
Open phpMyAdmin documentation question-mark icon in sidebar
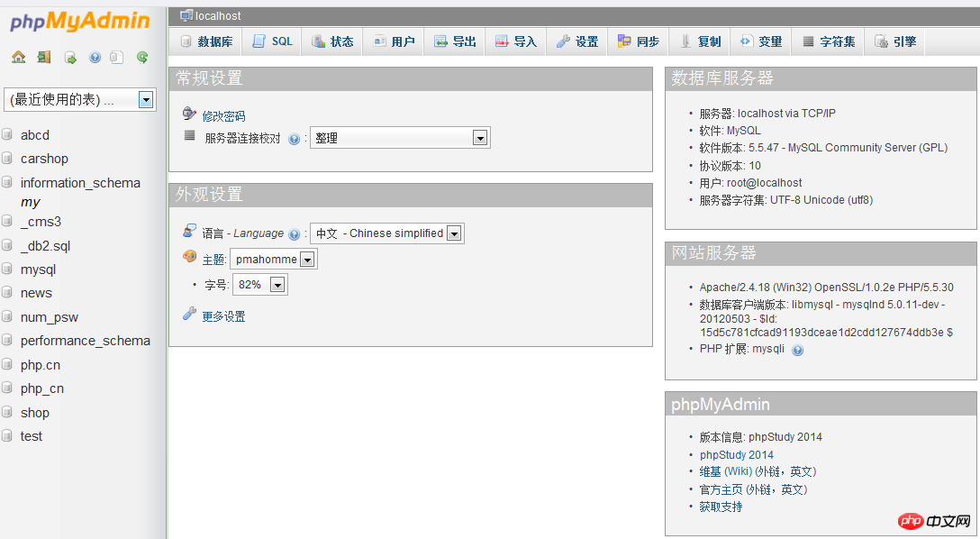coord(95,58)
